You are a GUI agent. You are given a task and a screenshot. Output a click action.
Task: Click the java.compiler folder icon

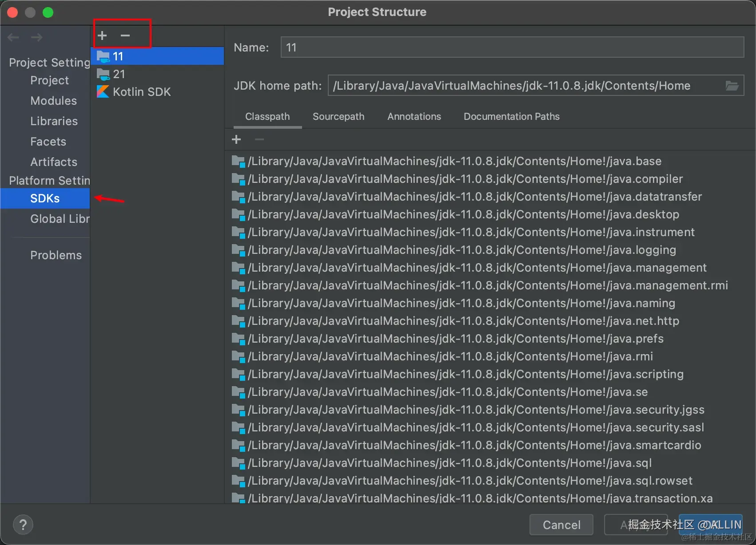(x=238, y=179)
